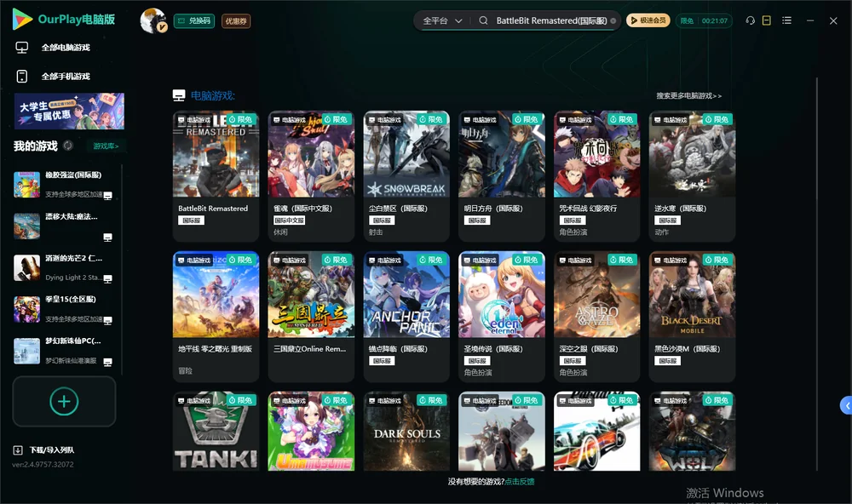The width and height of the screenshot is (852, 504).
Task: Refresh the 我的游戏 list
Action: pyautogui.click(x=68, y=146)
